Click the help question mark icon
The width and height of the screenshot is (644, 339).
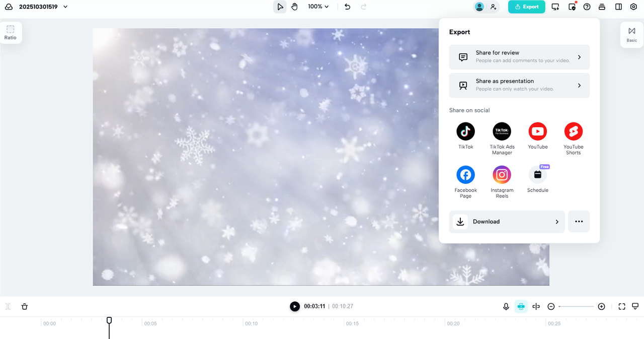(587, 7)
